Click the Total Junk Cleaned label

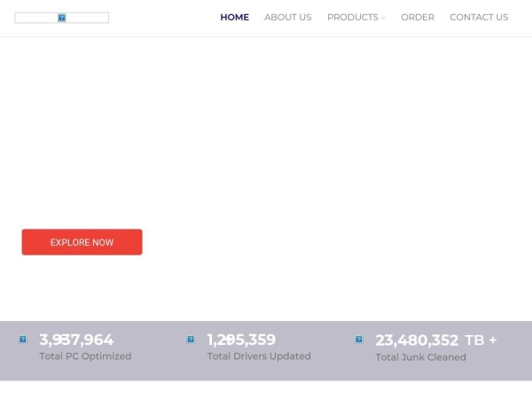[x=420, y=357]
